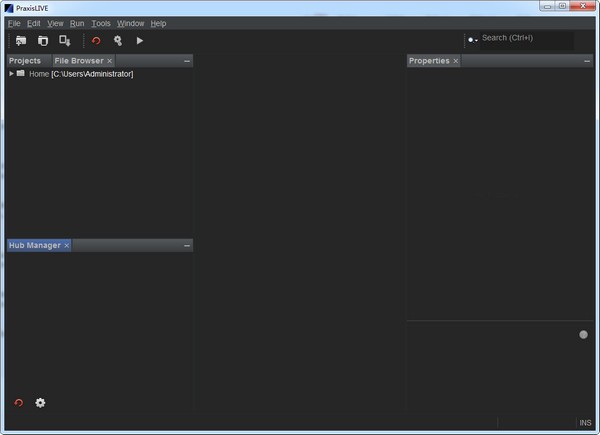Minimize the Hub Manager panel group
The width and height of the screenshot is (600, 435).
click(x=187, y=246)
